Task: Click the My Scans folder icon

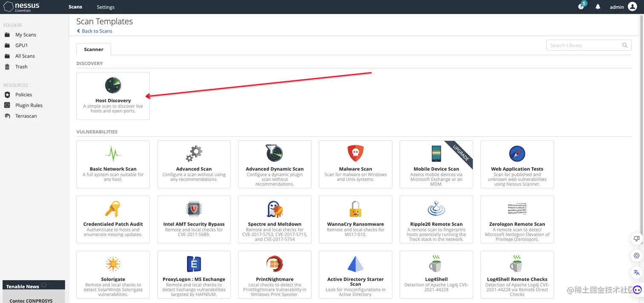Action: (x=7, y=35)
